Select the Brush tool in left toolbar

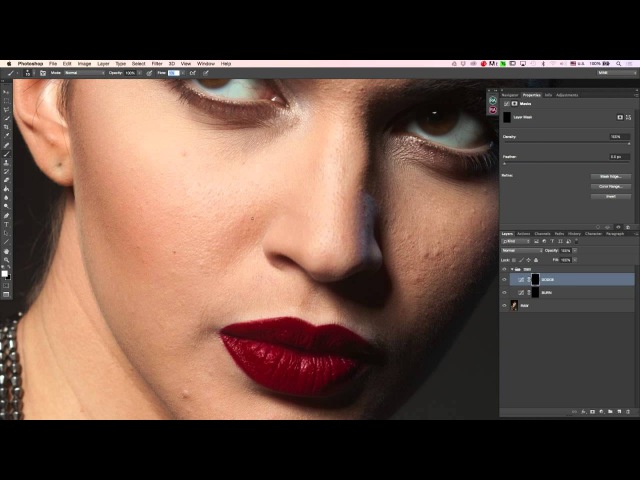point(6,154)
